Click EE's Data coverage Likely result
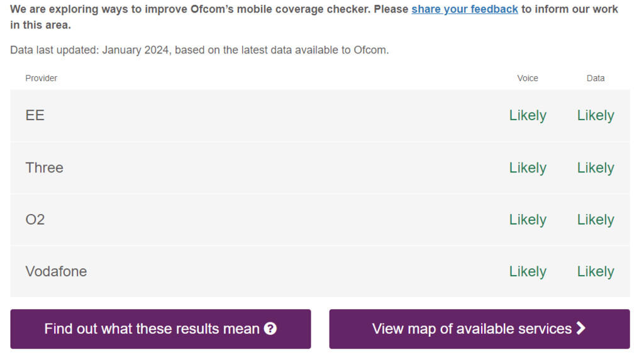 596,115
